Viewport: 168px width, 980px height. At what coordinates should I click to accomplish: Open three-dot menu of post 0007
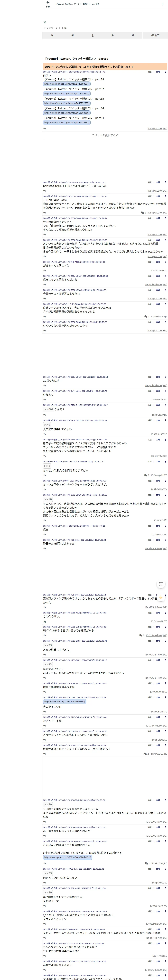(x=165, y=276)
